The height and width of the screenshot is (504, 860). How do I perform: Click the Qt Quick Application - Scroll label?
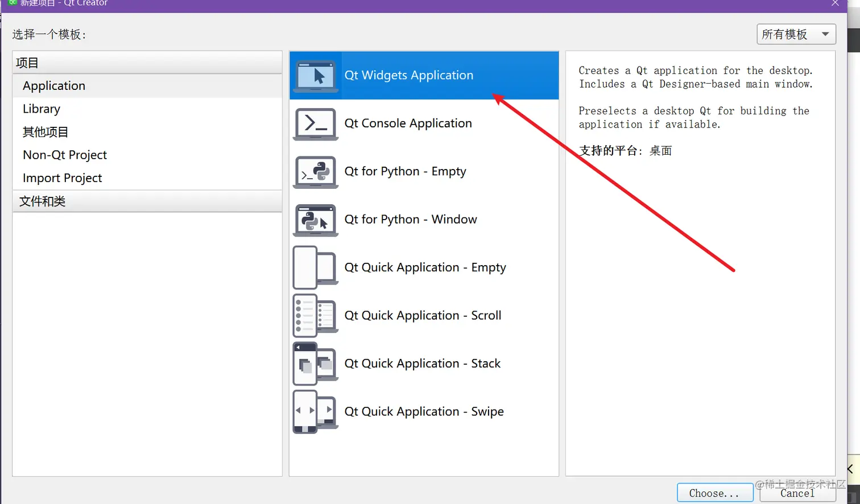423,316
